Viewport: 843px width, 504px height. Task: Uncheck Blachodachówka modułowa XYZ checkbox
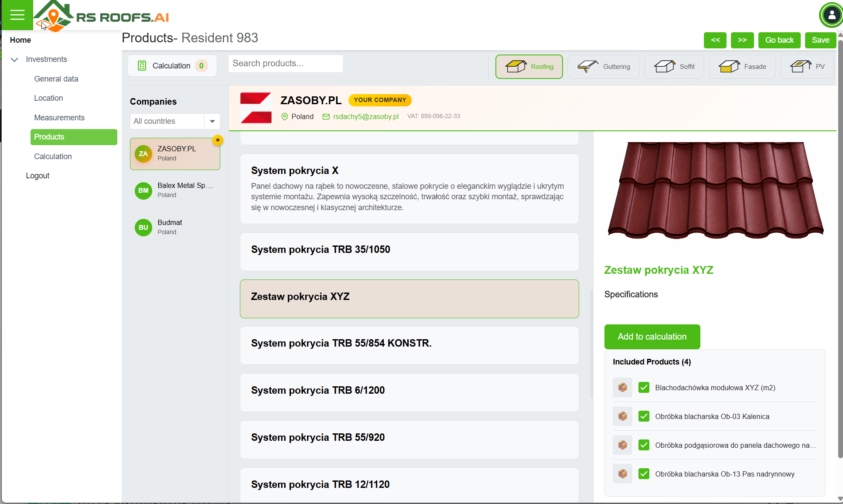coord(644,388)
